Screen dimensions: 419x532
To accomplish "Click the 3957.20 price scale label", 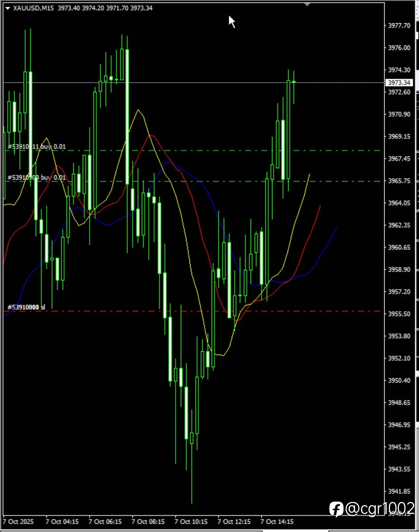I will (399, 292).
